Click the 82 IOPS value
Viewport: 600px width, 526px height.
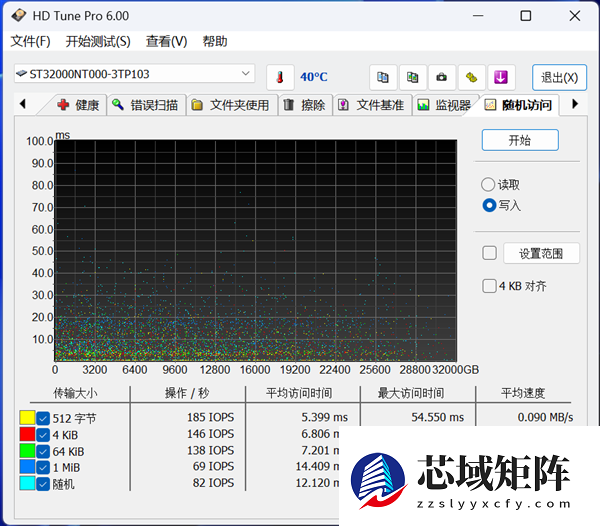213,483
